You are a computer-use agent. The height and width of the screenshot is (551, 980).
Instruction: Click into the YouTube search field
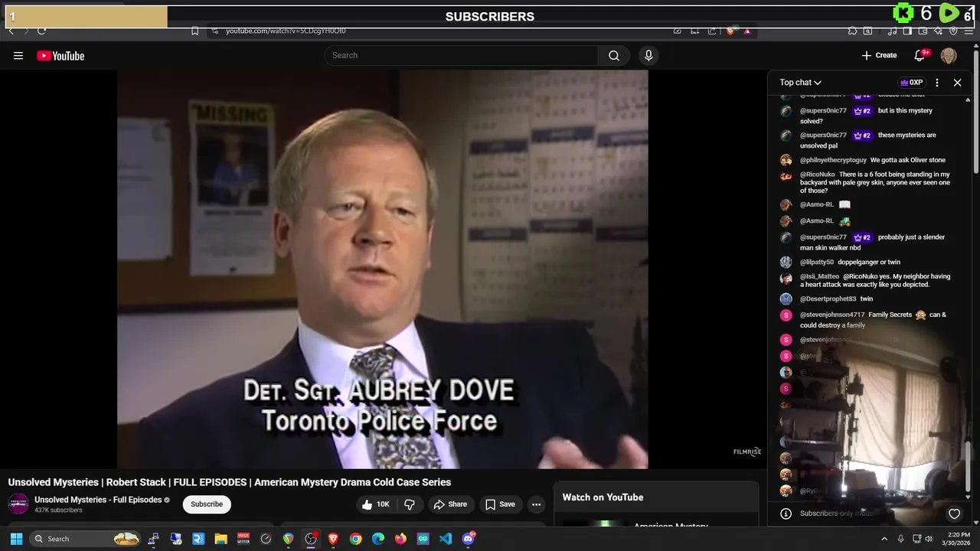click(x=462, y=55)
